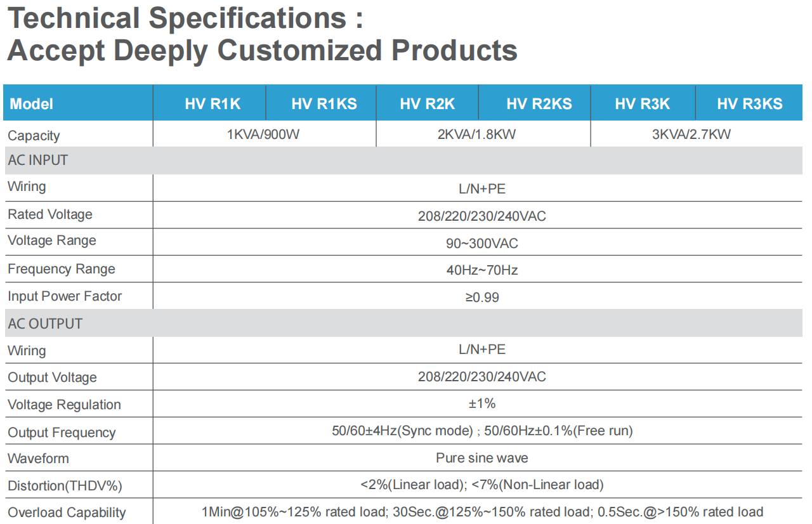Select the HV R2K column header
The image size is (812, 524).
click(x=428, y=104)
